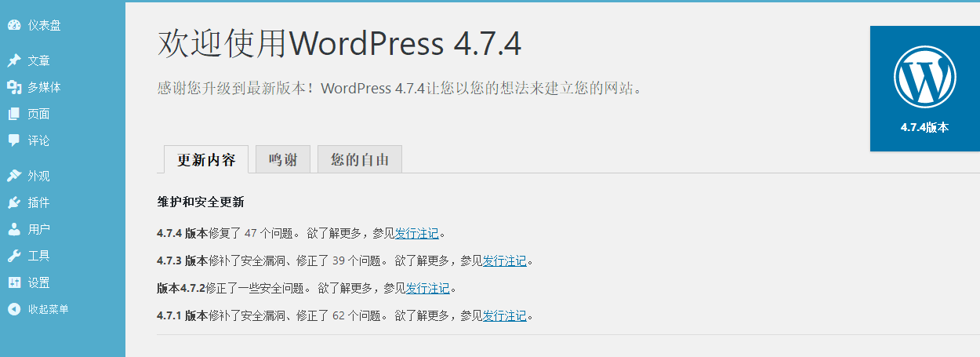Click the 维护和安全更新 heading
The height and width of the screenshot is (357, 980).
point(201,202)
